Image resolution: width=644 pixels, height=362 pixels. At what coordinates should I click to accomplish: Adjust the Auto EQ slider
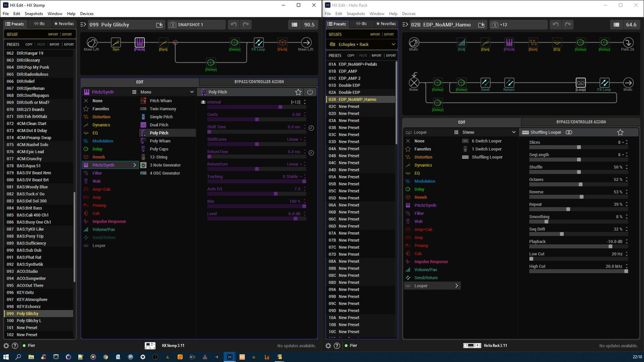tap(257, 194)
